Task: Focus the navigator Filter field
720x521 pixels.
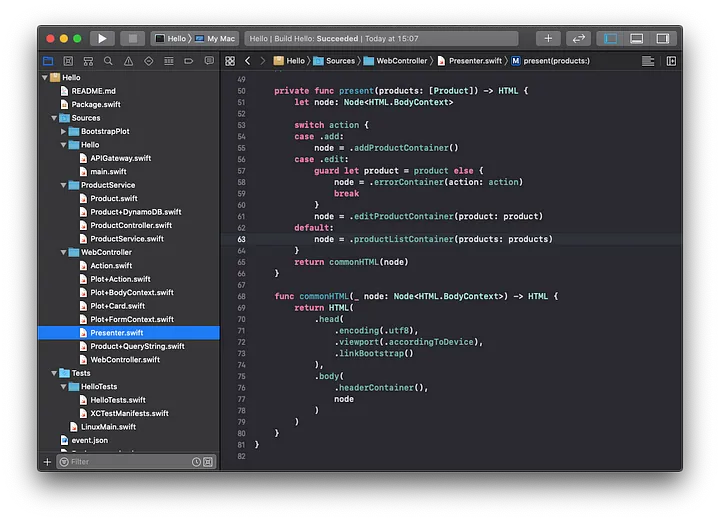Action: 136,462
